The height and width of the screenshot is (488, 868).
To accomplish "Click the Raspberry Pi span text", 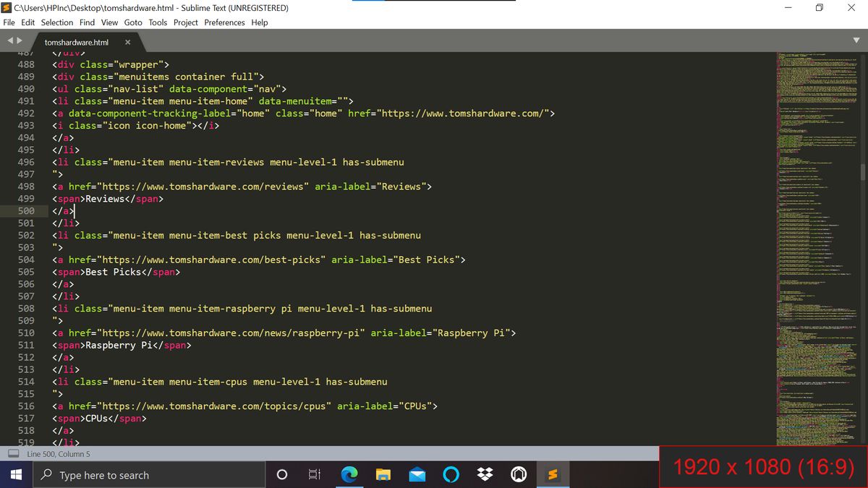I will pos(122,345).
